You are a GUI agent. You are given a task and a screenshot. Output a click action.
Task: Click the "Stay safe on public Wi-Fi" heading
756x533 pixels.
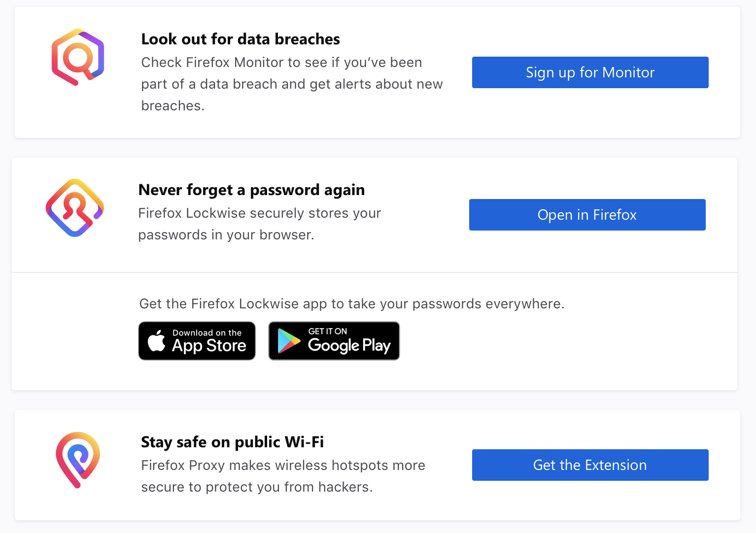(x=232, y=442)
